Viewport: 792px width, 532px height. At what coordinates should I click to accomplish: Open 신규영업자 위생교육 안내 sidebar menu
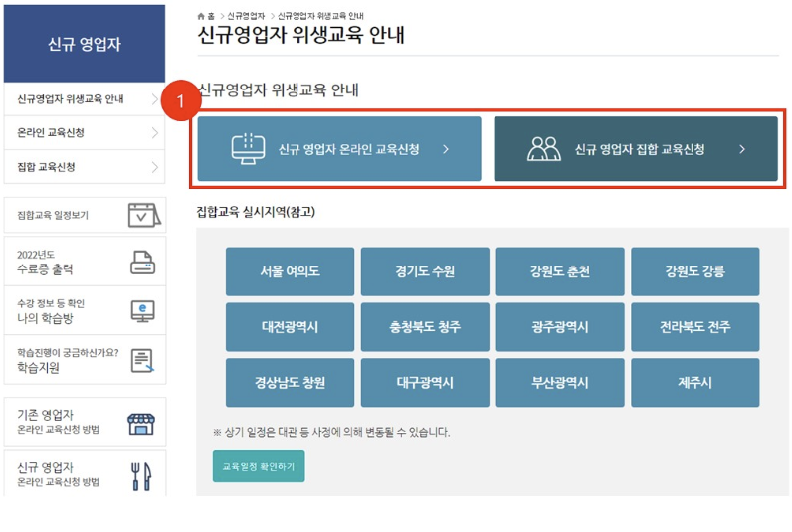coord(85,99)
